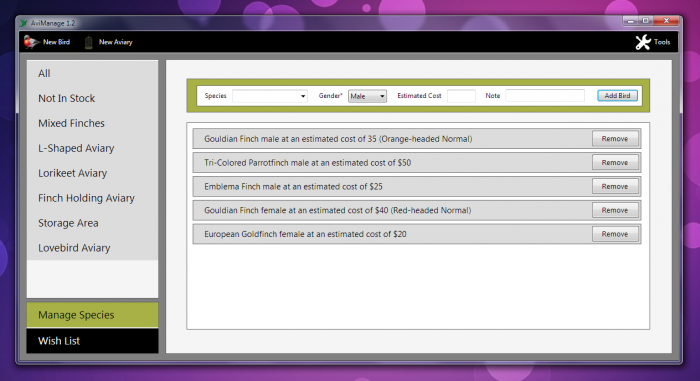Select the Gouldian Finch male wish row text

(x=338, y=139)
